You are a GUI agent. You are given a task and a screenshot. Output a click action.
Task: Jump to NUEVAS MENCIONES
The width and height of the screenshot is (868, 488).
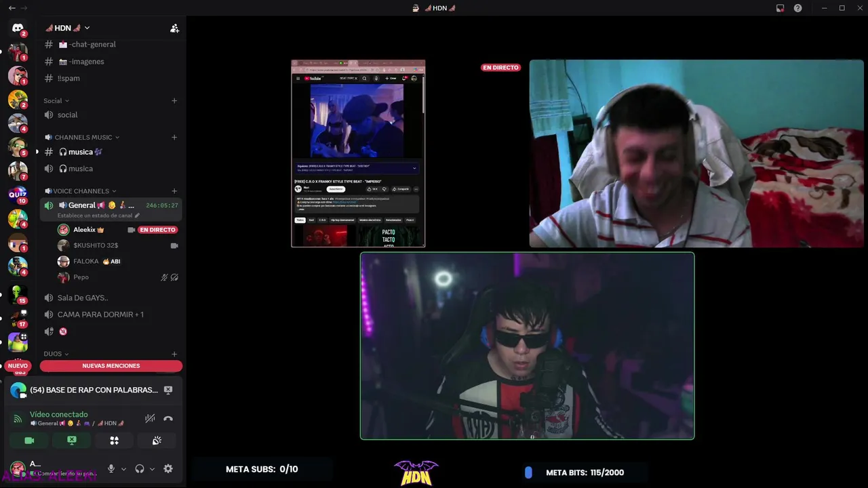click(111, 366)
